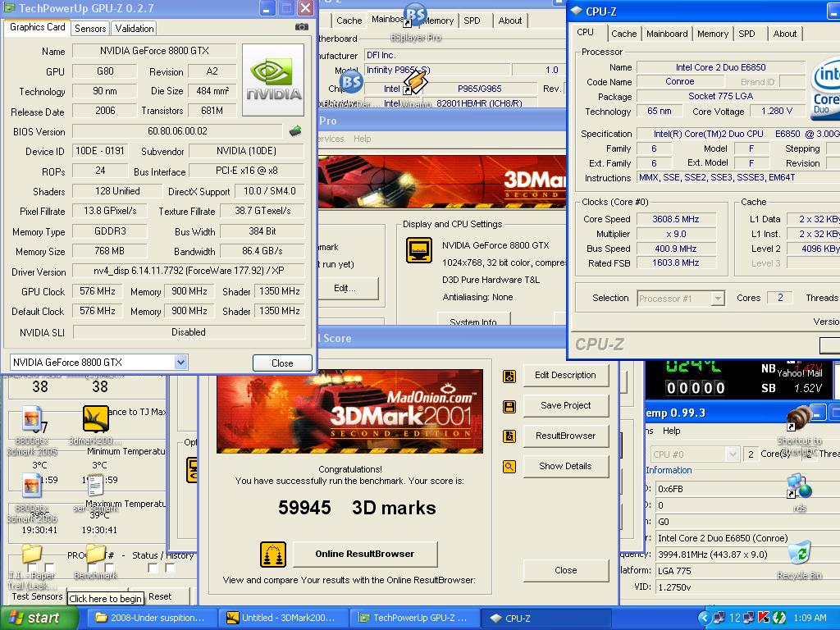Open the Mainboard tab in front CPU-Z window
The image size is (840, 630).
point(667,34)
